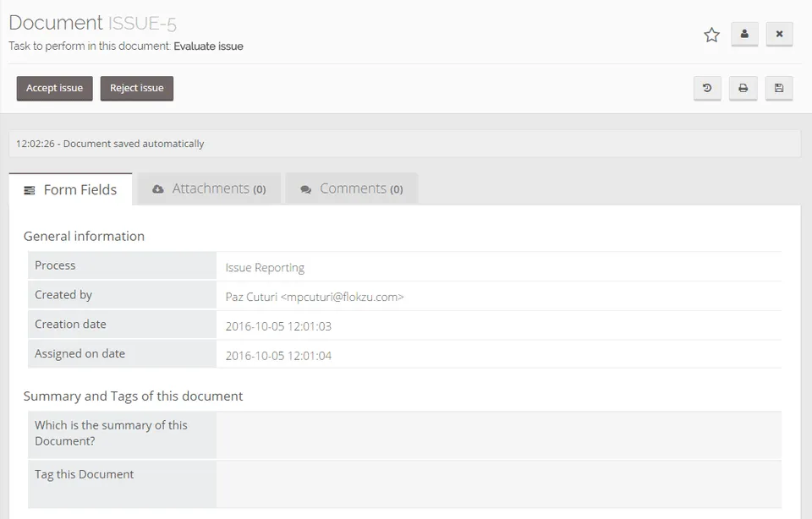This screenshot has height=519, width=812.
Task: Print the document using the printer icon
Action: pyautogui.click(x=743, y=88)
